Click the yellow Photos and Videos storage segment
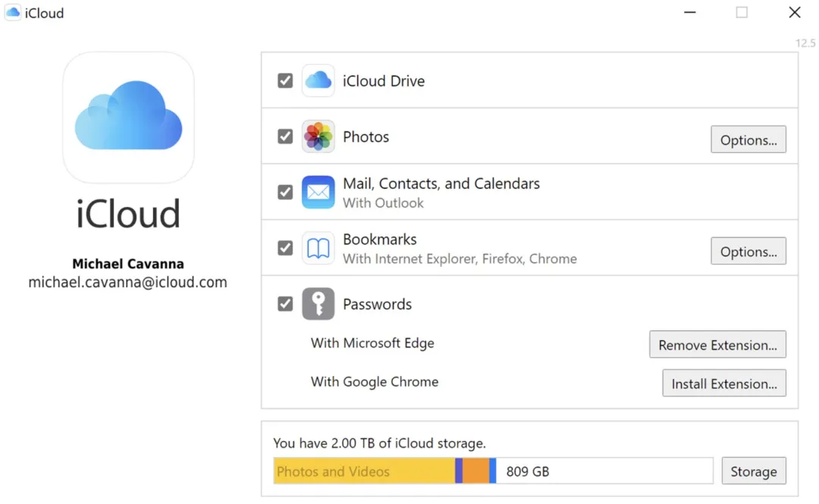 [364, 471]
